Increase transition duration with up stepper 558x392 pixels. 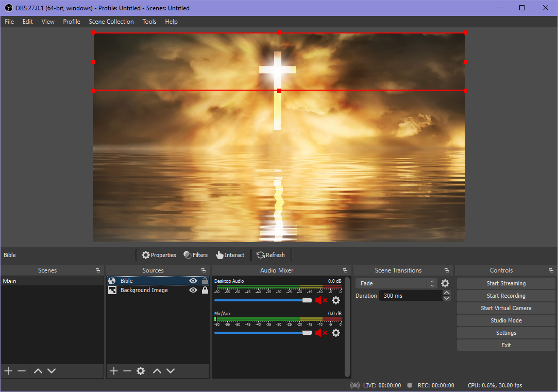[x=446, y=292]
